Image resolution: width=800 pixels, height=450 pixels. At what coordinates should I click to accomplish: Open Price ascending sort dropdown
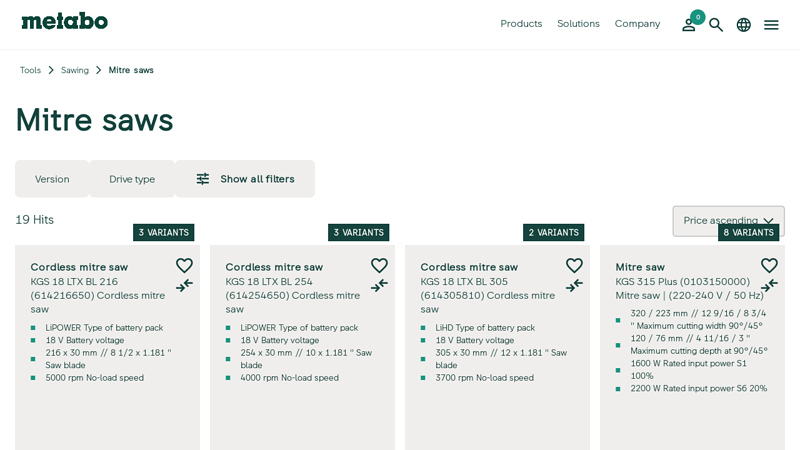(728, 220)
